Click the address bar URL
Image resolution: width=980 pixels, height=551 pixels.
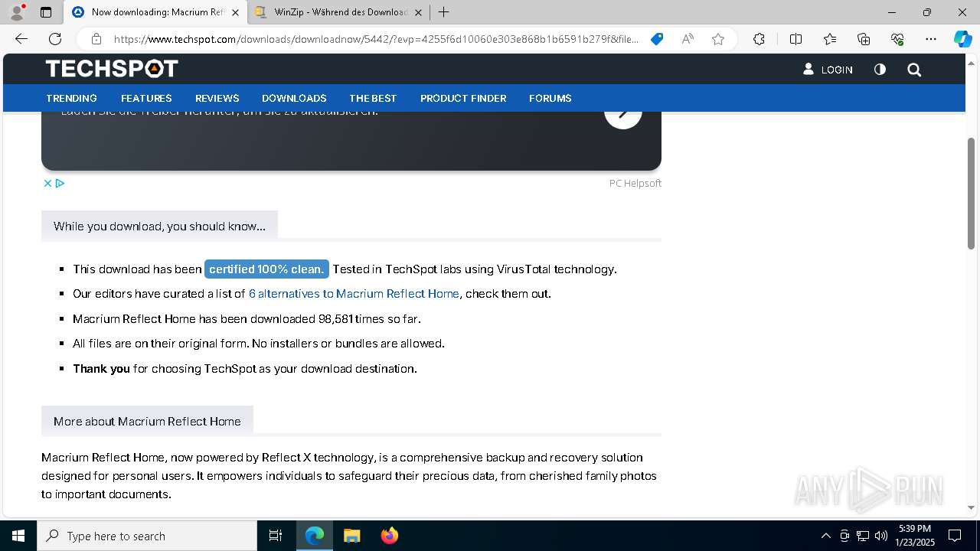[375, 39]
